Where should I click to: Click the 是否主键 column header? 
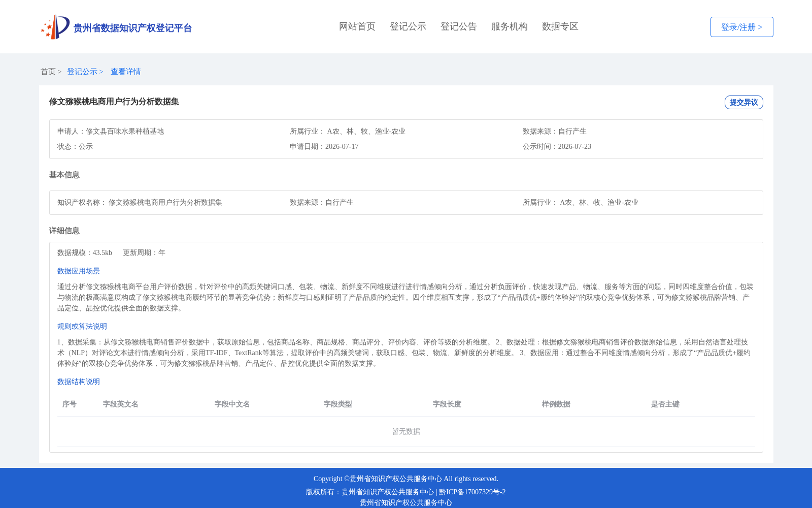(x=665, y=404)
